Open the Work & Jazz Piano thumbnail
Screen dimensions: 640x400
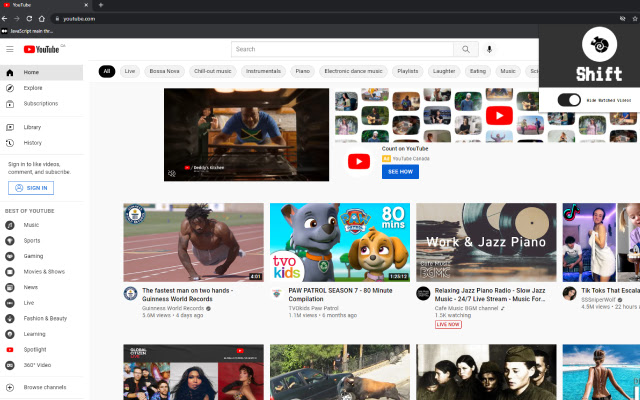point(486,242)
